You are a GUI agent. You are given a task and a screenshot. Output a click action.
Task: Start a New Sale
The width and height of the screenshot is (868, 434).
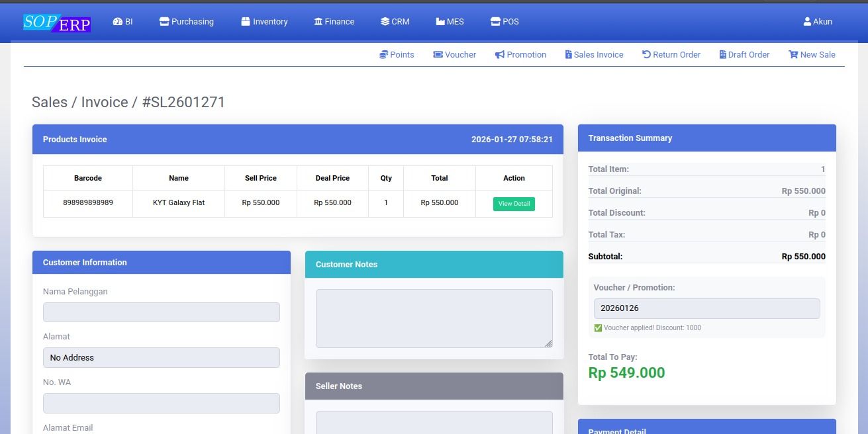[812, 55]
